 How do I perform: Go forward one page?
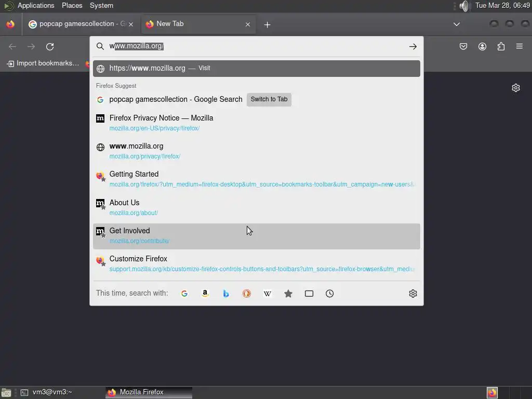[x=31, y=46]
